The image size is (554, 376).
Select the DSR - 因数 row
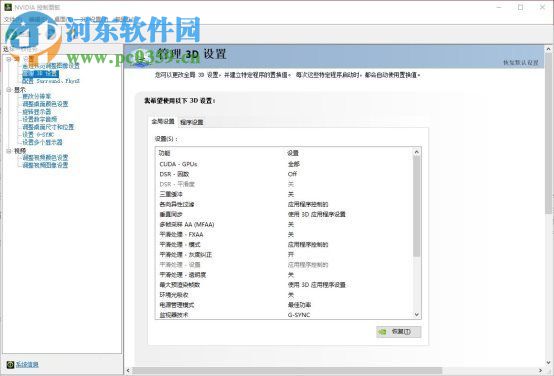[284, 174]
